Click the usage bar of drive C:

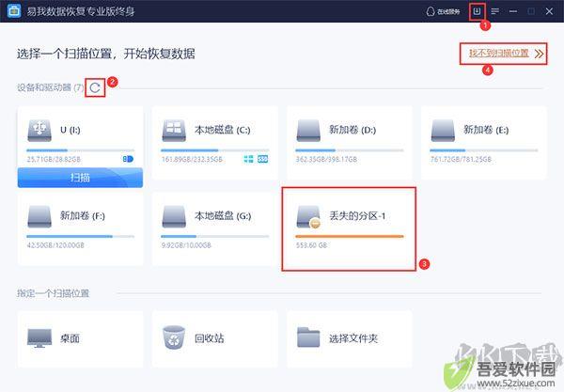point(214,150)
